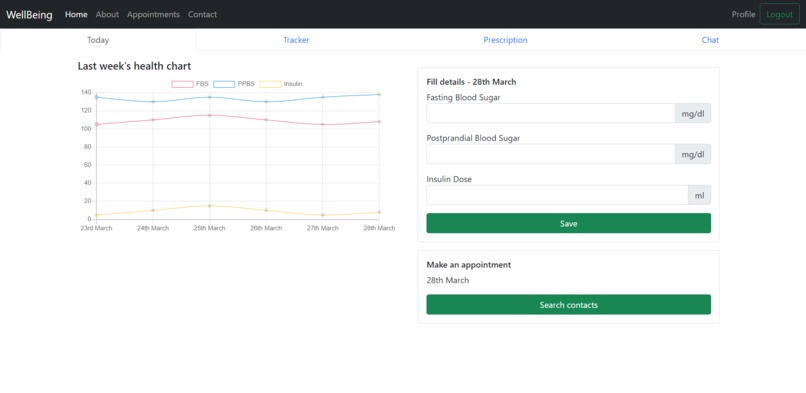Click the Insulin data point on 25th March
This screenshot has width=806, height=393.
click(x=209, y=205)
